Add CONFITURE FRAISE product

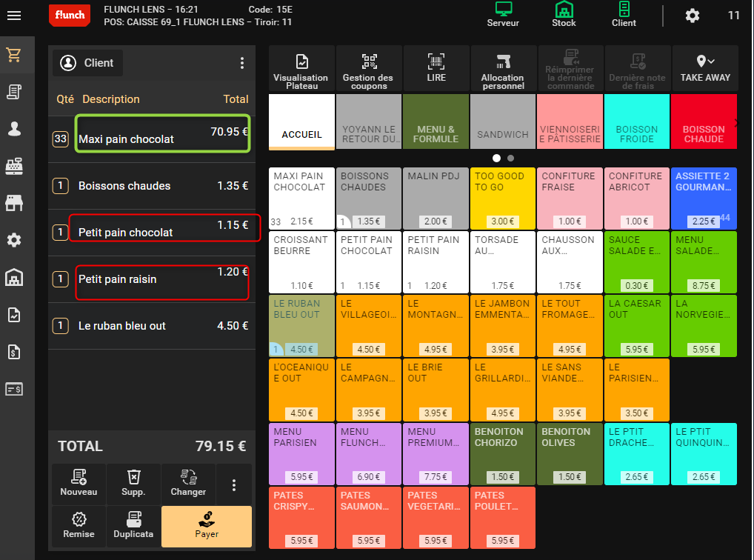[x=570, y=199]
